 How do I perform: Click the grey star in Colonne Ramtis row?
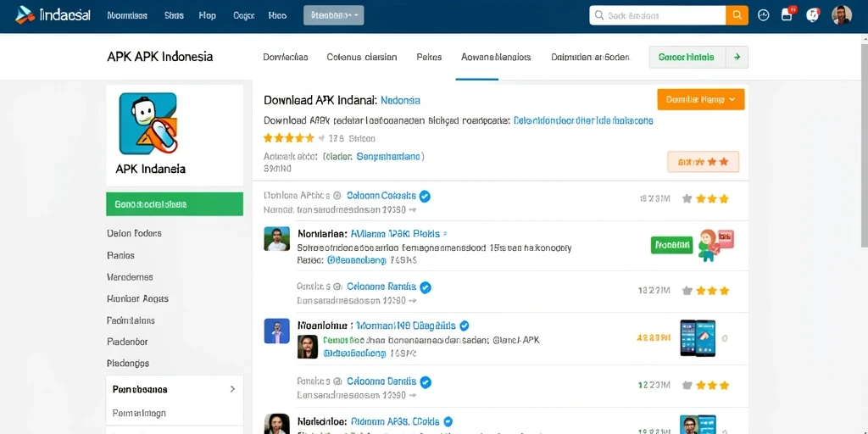(687, 291)
